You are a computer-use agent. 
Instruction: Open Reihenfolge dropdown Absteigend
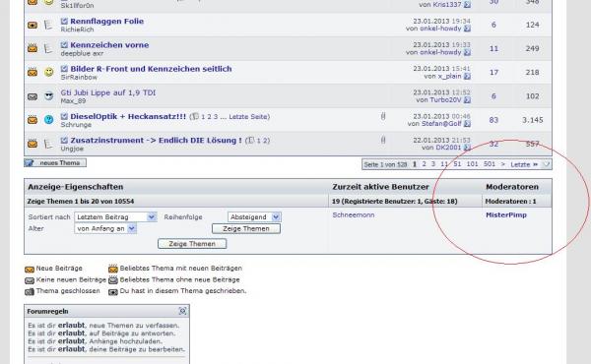tap(254, 216)
